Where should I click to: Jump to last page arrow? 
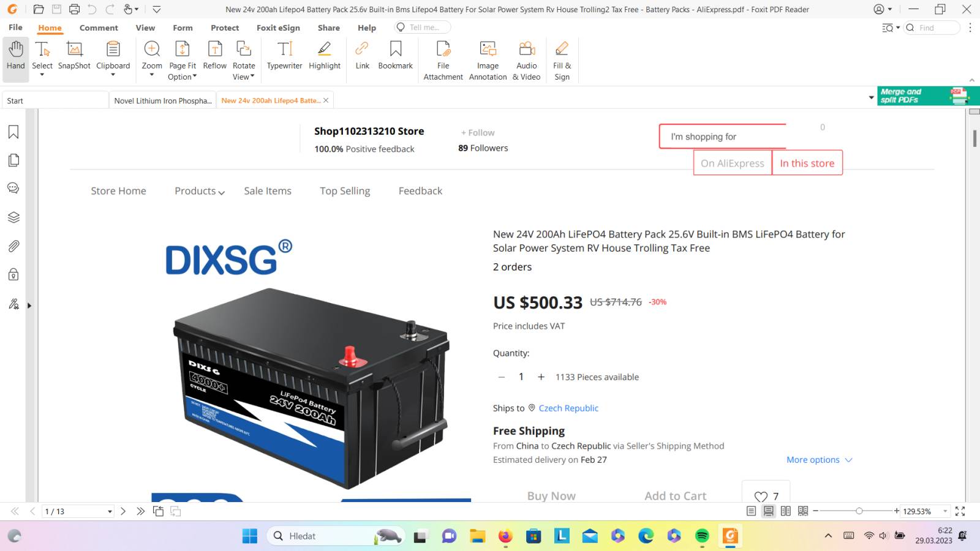(x=140, y=511)
